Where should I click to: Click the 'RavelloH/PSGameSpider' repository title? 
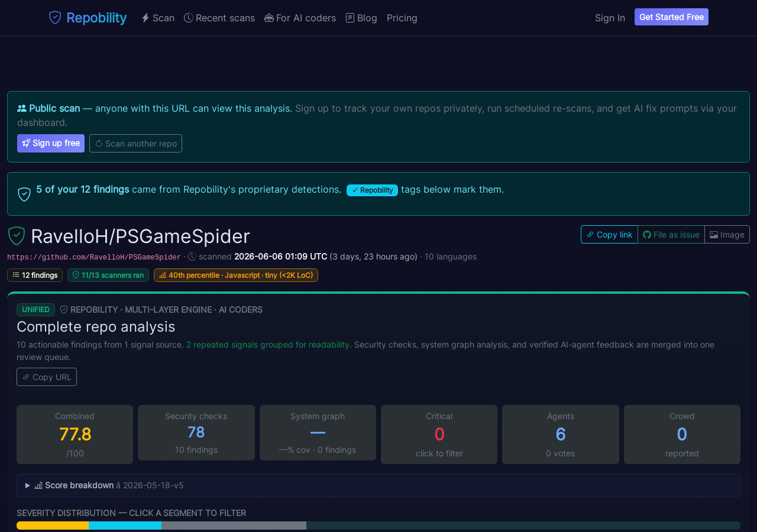pos(140,236)
